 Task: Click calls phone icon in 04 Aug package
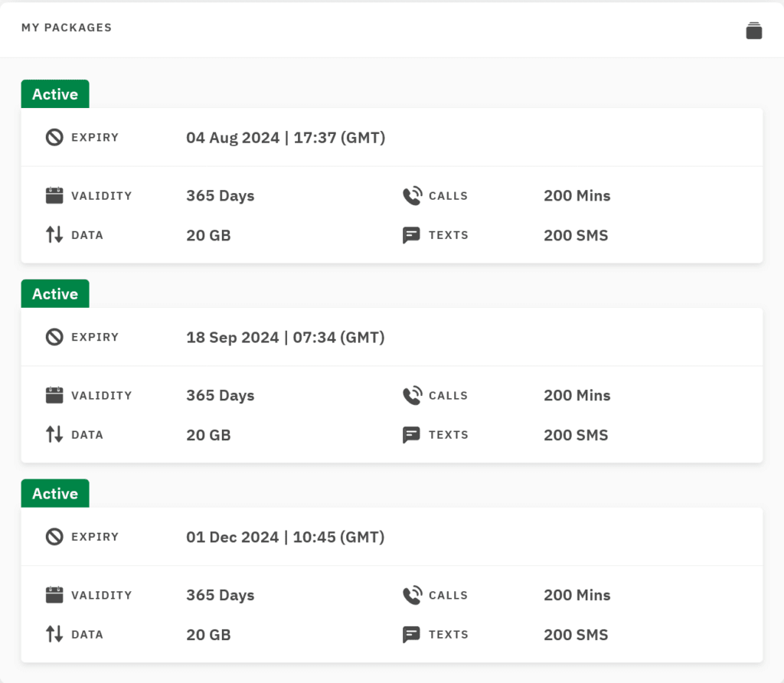click(412, 196)
